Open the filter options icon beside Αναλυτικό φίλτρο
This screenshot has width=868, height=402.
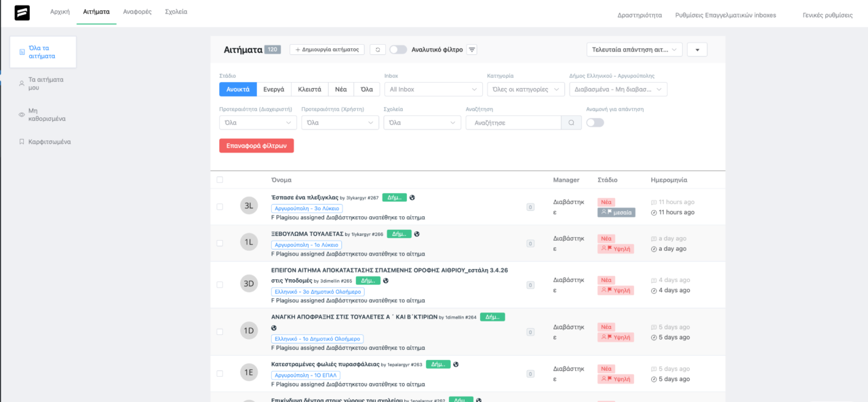tap(472, 49)
